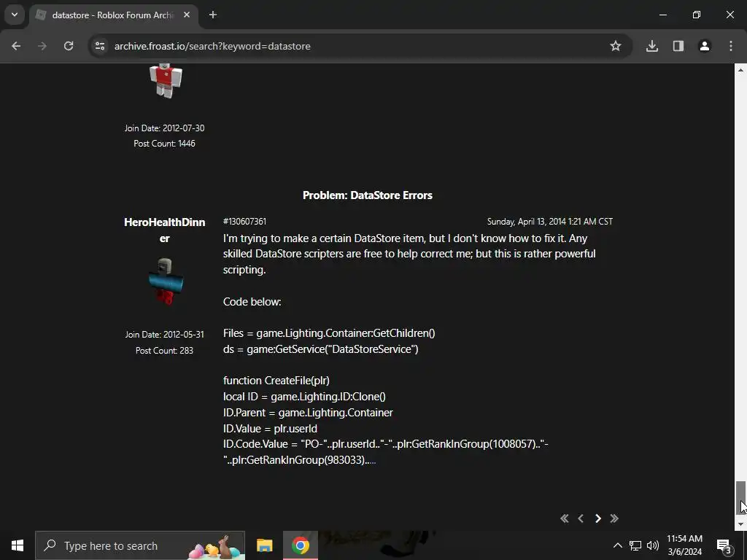Bookmark this page with the star icon
747x560 pixels.
[616, 46]
